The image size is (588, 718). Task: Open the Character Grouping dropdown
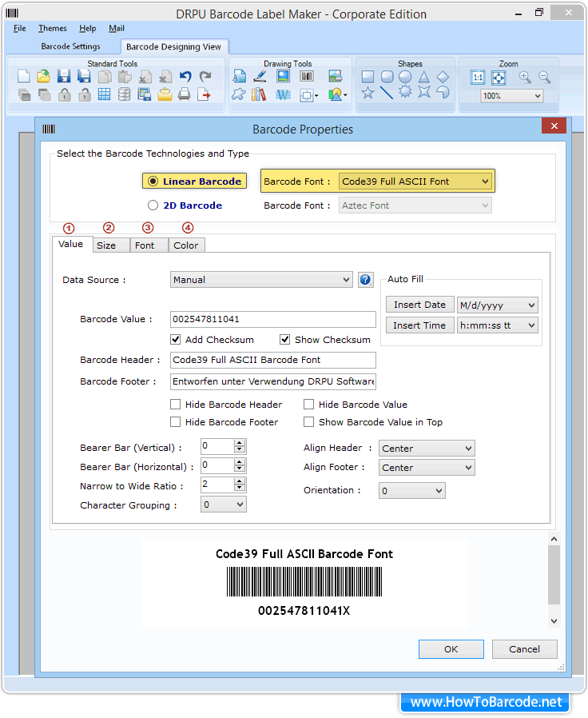tap(224, 505)
